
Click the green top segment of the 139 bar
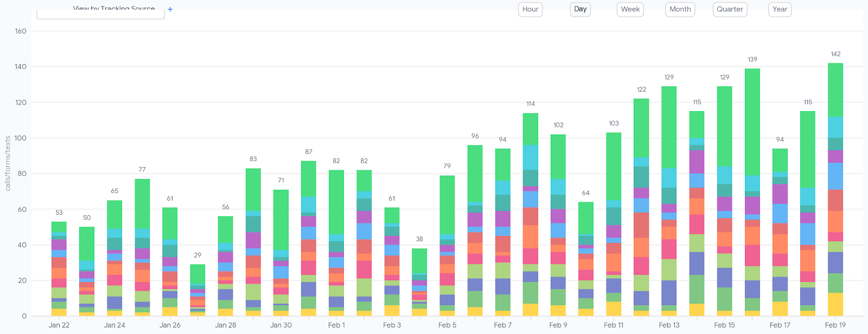(752, 122)
